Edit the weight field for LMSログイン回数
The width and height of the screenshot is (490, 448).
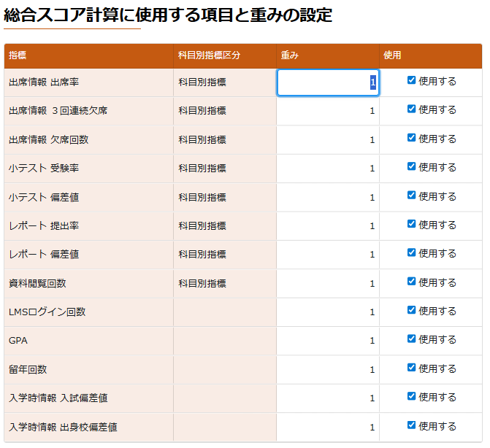click(x=327, y=312)
